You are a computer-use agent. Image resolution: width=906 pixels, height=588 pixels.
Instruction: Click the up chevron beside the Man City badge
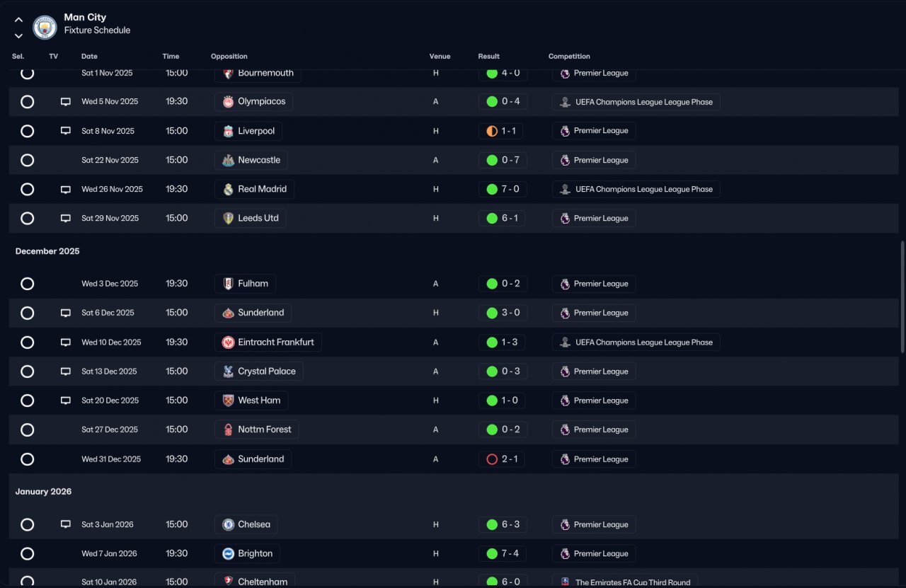(18, 20)
